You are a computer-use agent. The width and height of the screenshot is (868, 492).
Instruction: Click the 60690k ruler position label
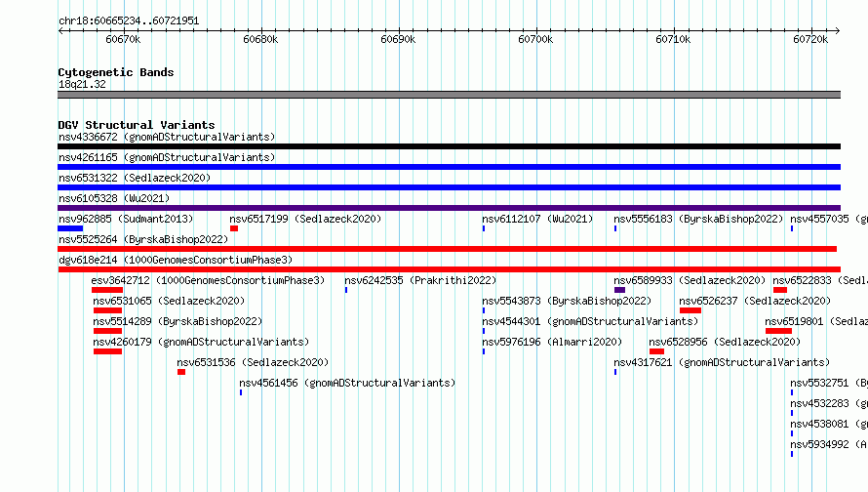click(398, 39)
